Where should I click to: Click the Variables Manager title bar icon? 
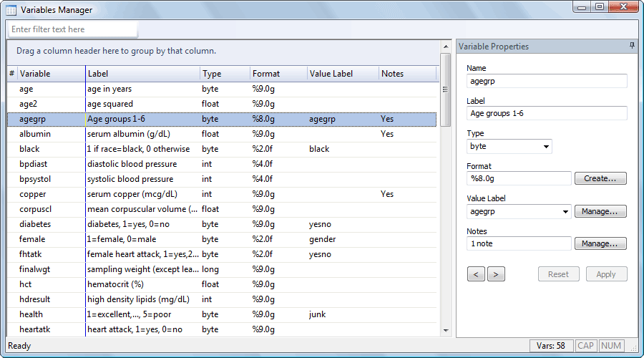click(11, 10)
